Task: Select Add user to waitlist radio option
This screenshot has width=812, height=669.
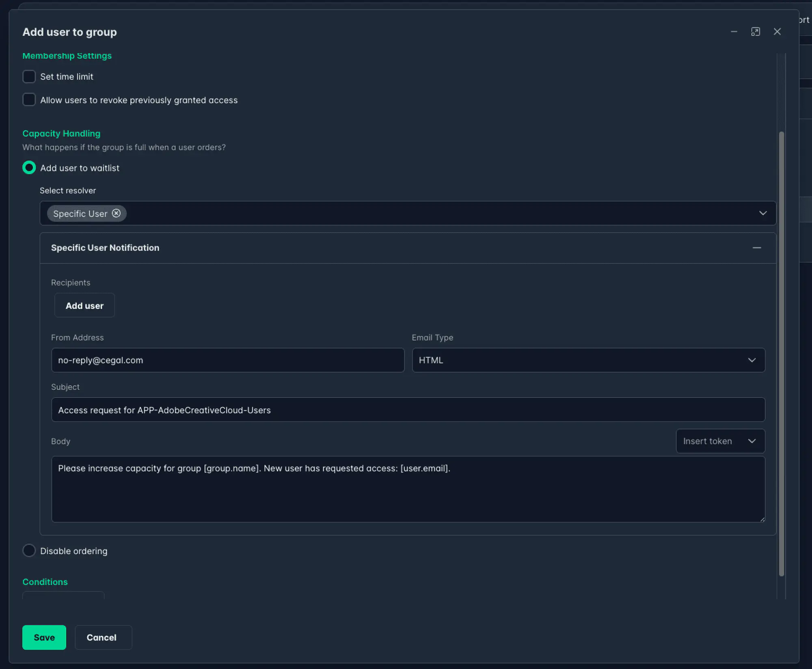Action: (29, 168)
